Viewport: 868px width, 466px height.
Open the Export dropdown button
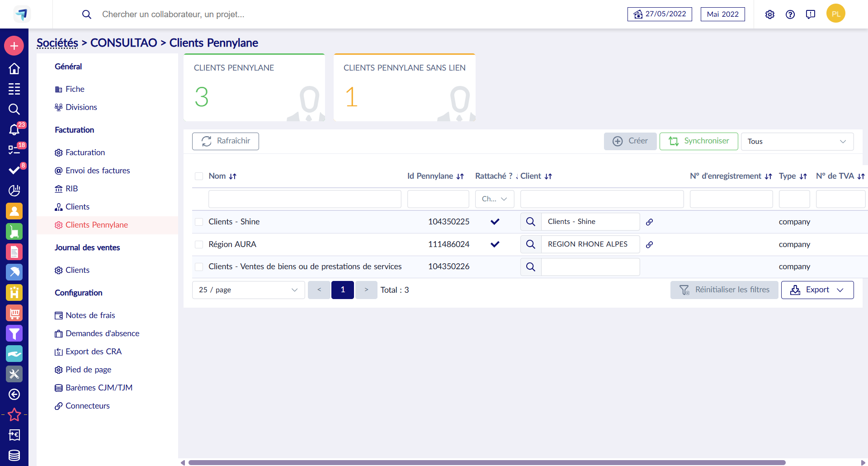pyautogui.click(x=817, y=290)
